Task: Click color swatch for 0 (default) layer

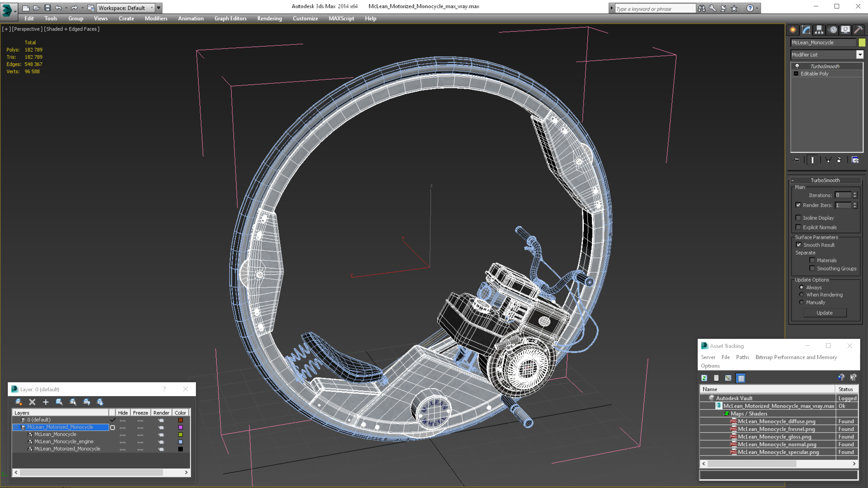Action: pyautogui.click(x=180, y=420)
